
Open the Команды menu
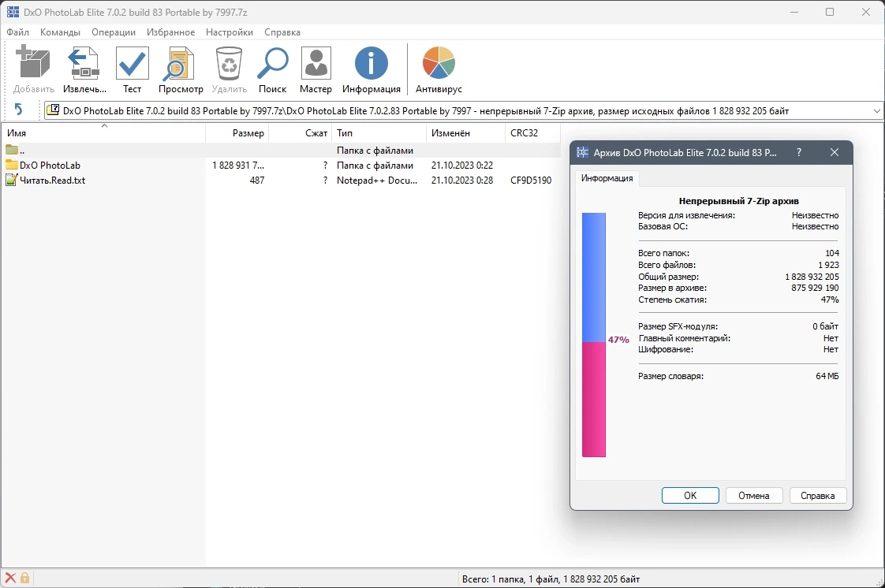point(61,32)
